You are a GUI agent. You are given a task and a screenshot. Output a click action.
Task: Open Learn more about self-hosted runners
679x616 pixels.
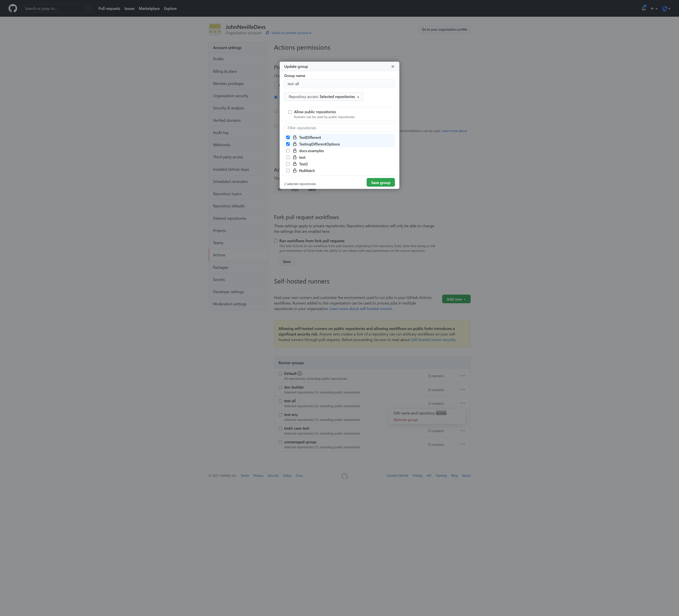click(360, 309)
